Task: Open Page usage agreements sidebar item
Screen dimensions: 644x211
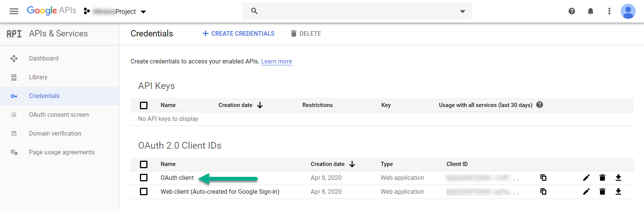Action: click(62, 152)
